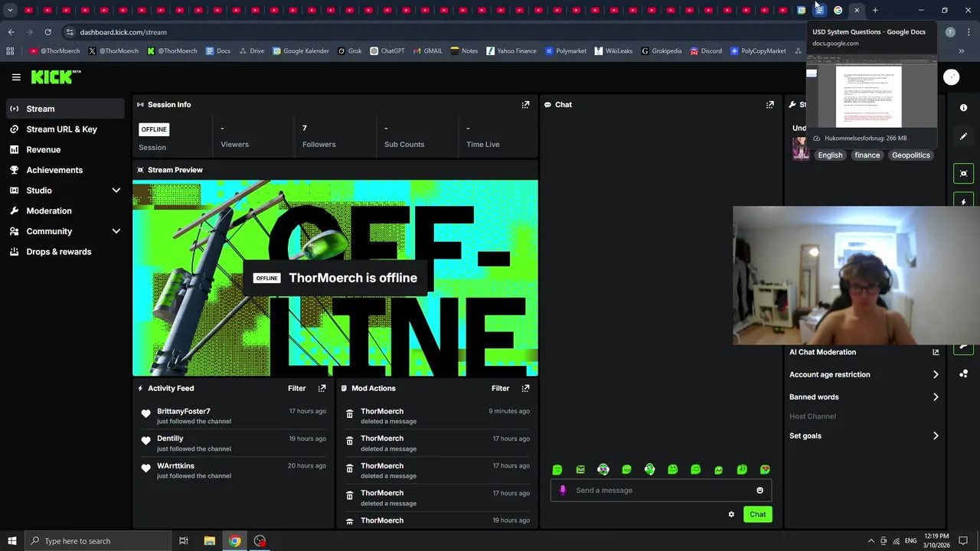Open the taskbar notification center
Image resolution: width=980 pixels, height=551 pixels.
[963, 541]
